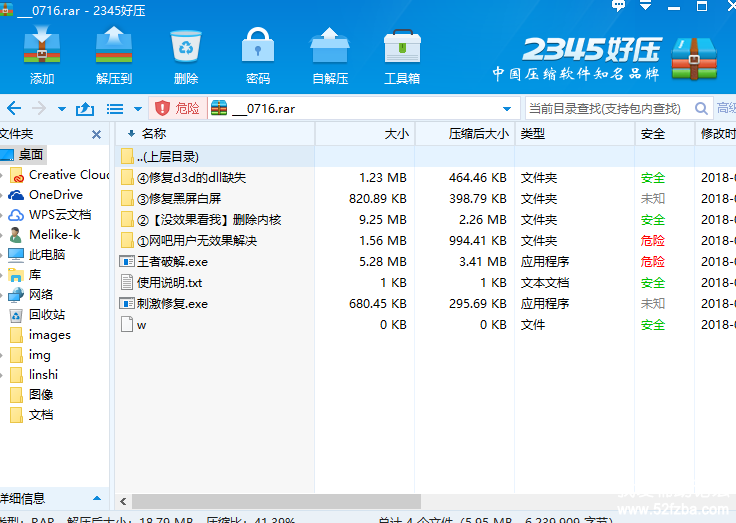Go back with the left arrow button
736x523 pixels.
(x=14, y=108)
